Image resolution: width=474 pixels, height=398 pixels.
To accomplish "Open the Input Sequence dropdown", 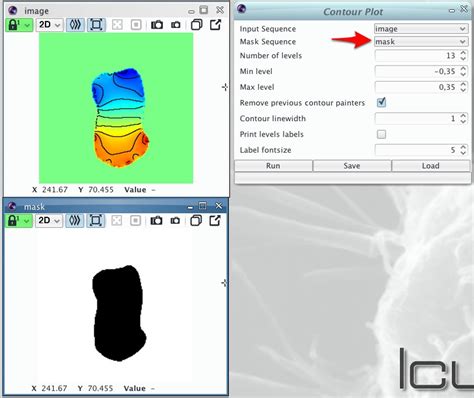I will 421,29.
